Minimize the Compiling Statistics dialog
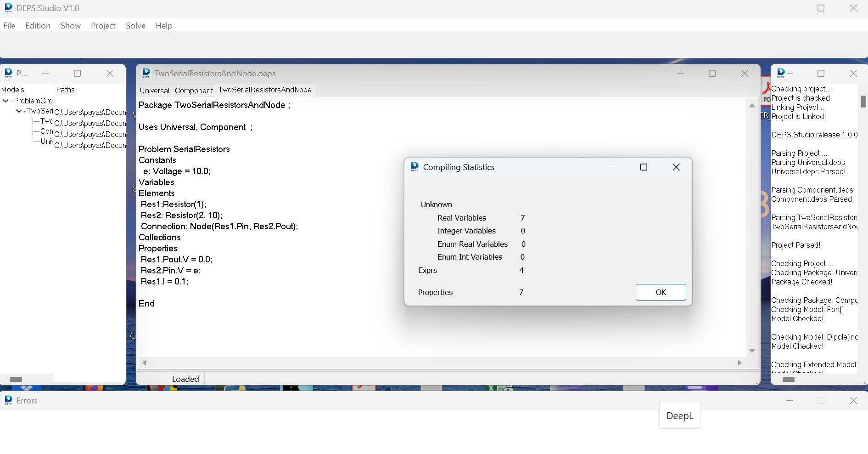Viewport: 868px width, 454px height. tap(612, 167)
